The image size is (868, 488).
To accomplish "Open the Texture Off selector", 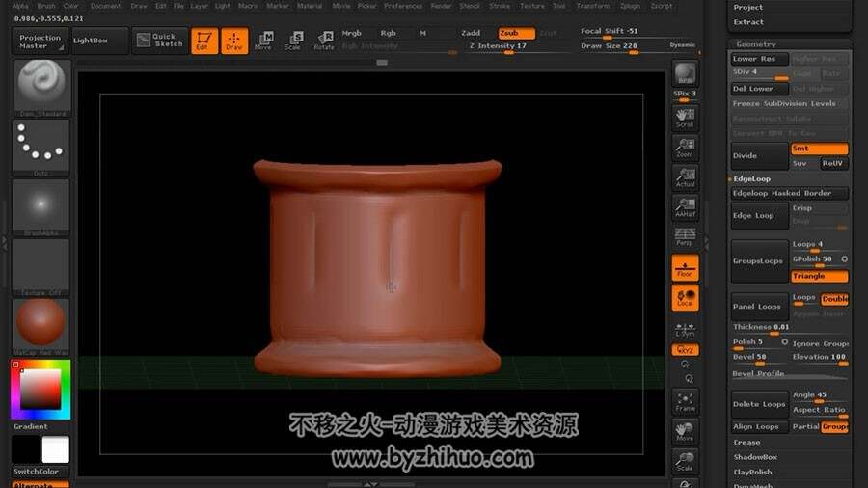I will tap(41, 267).
